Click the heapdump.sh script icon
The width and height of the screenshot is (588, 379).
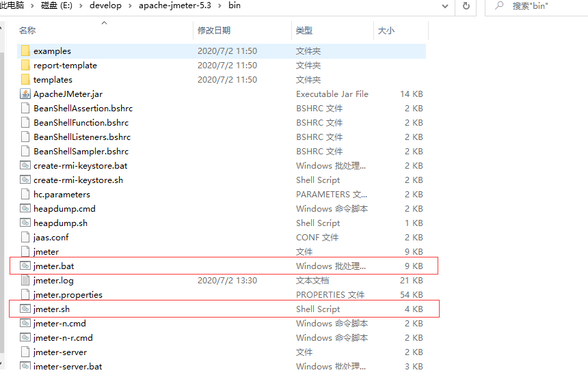[x=25, y=223]
